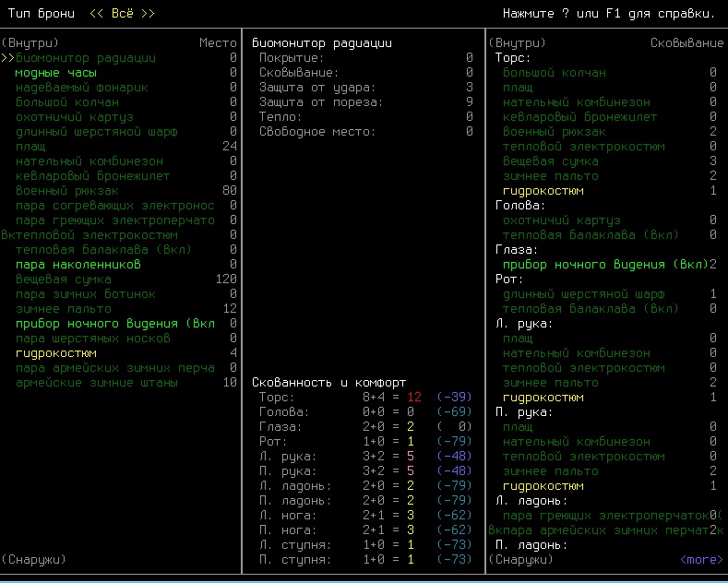The width and height of the screenshot is (728, 583).
Task: Select вещевая сумка under Торс section
Action: point(610,161)
